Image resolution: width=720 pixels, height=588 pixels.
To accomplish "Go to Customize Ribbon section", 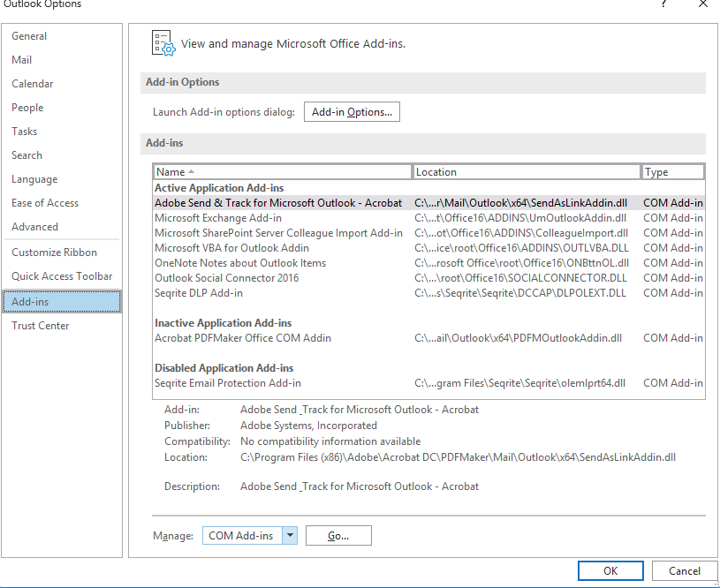I will 55,253.
